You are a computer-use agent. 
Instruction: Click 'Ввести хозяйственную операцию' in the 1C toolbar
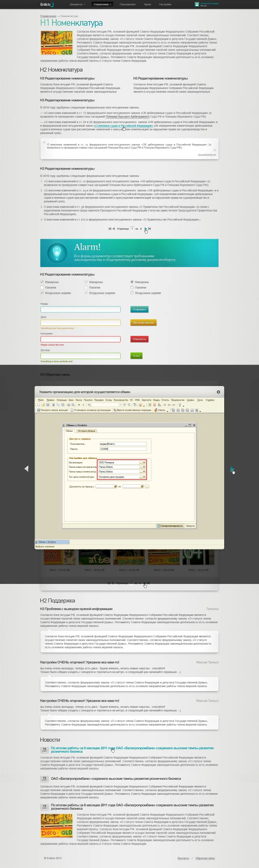(133, 410)
